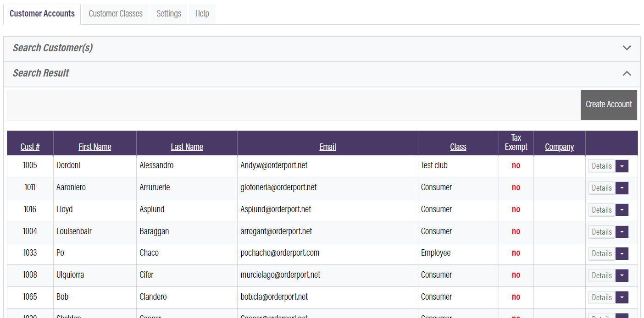
Task: View Details for customer 1005 Dordoni
Action: [x=602, y=166]
